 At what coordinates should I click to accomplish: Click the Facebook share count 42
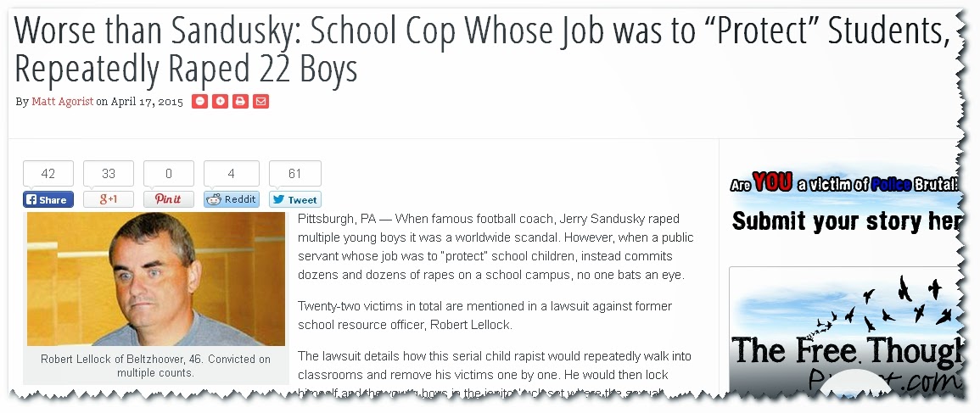coord(48,174)
